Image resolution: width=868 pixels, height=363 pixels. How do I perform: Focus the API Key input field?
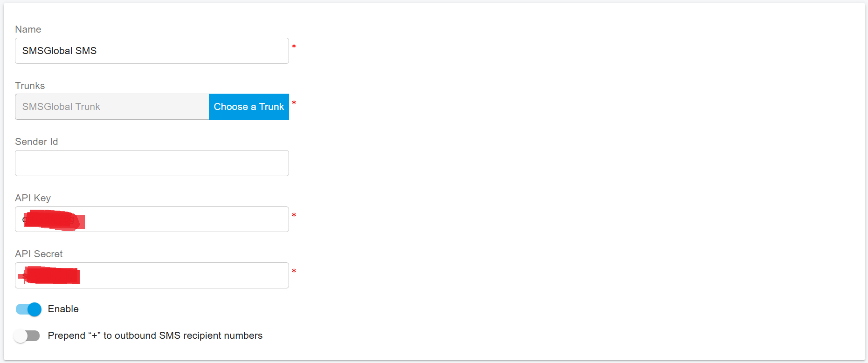pyautogui.click(x=186, y=219)
